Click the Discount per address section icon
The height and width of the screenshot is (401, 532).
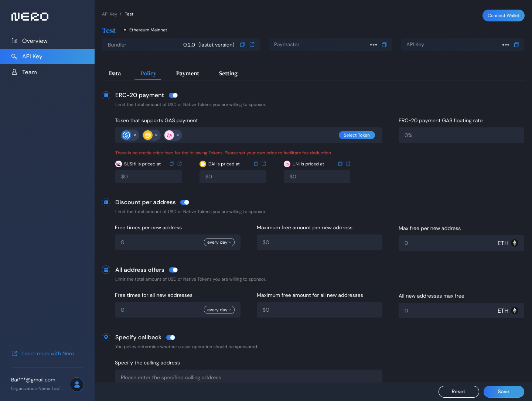[106, 202]
